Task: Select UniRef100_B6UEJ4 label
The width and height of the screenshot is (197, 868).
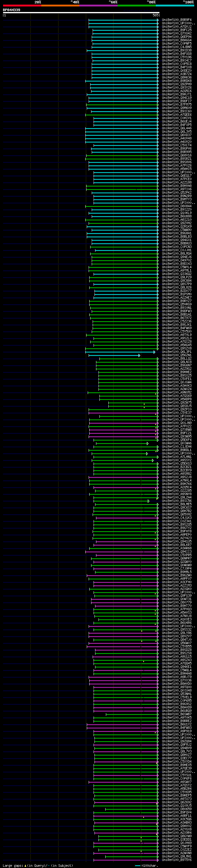Action: (x=177, y=121)
